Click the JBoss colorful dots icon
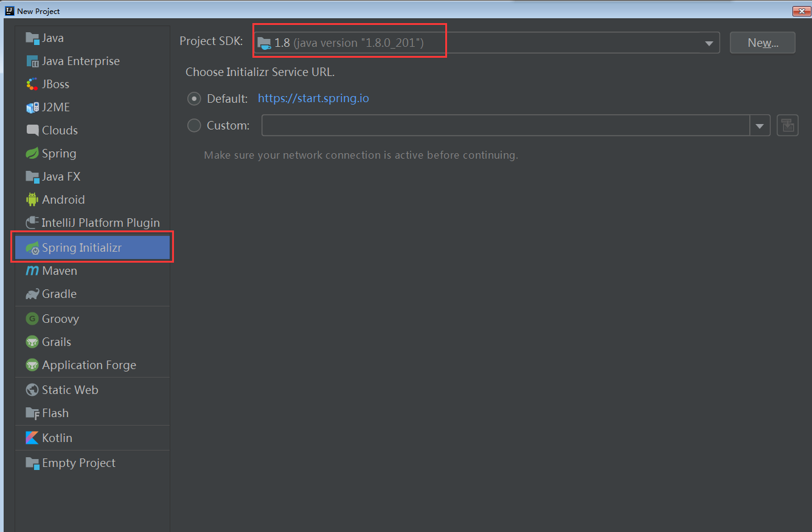This screenshot has width=812, height=532. point(32,84)
